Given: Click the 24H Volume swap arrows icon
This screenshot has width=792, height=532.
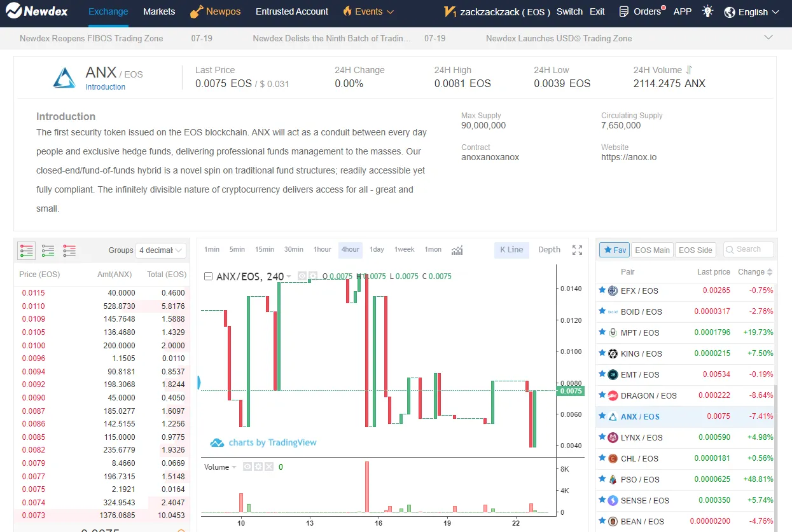Looking at the screenshot, I should tap(689, 70).
